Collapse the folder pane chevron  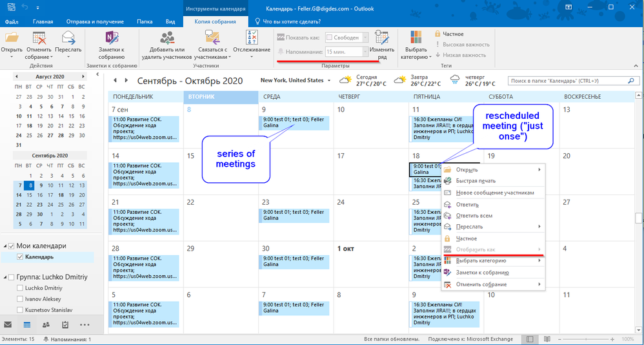coord(97,74)
